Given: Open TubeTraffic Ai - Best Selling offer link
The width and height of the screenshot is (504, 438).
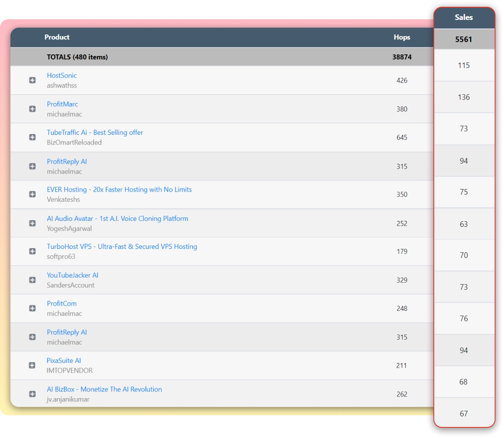Looking at the screenshot, I should pyautogui.click(x=95, y=132).
